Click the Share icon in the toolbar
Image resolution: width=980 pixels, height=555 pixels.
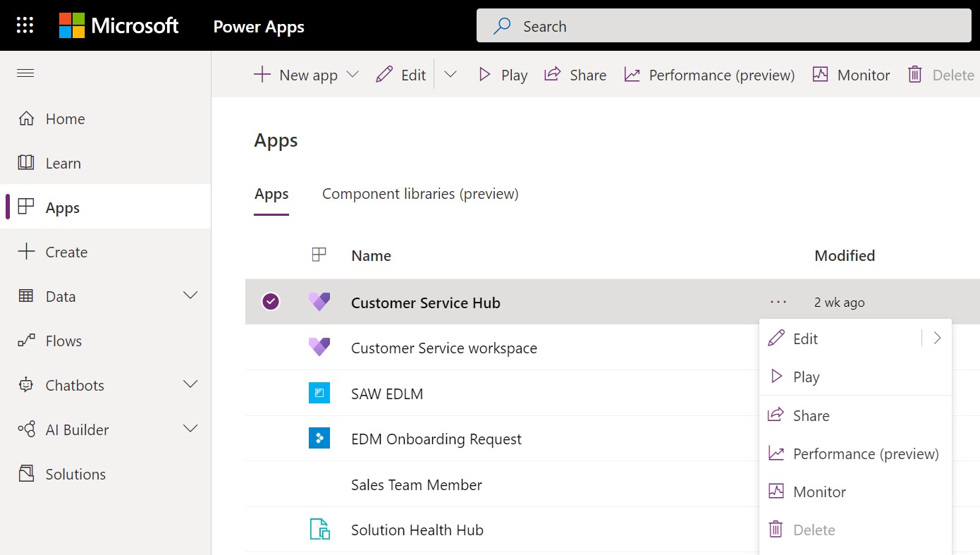[552, 74]
